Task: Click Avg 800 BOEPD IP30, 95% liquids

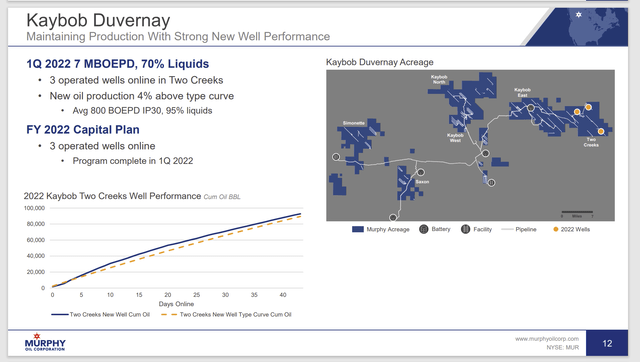Action: coord(142,111)
